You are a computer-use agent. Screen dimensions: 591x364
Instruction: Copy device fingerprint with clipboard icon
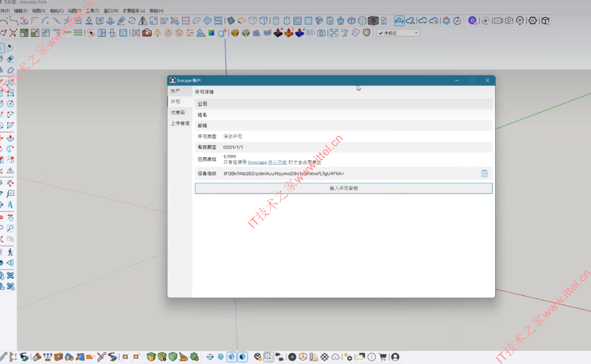pyautogui.click(x=484, y=173)
